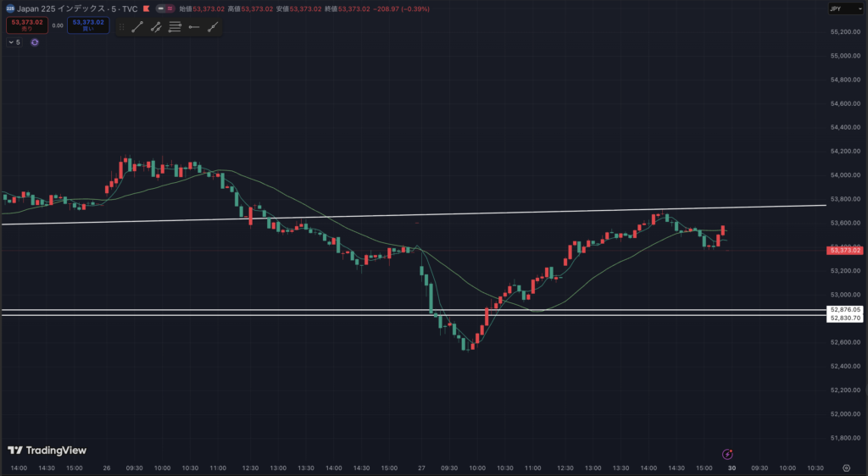Click the 52,876.05 horizontal line price label
868x476 pixels.
845,310
